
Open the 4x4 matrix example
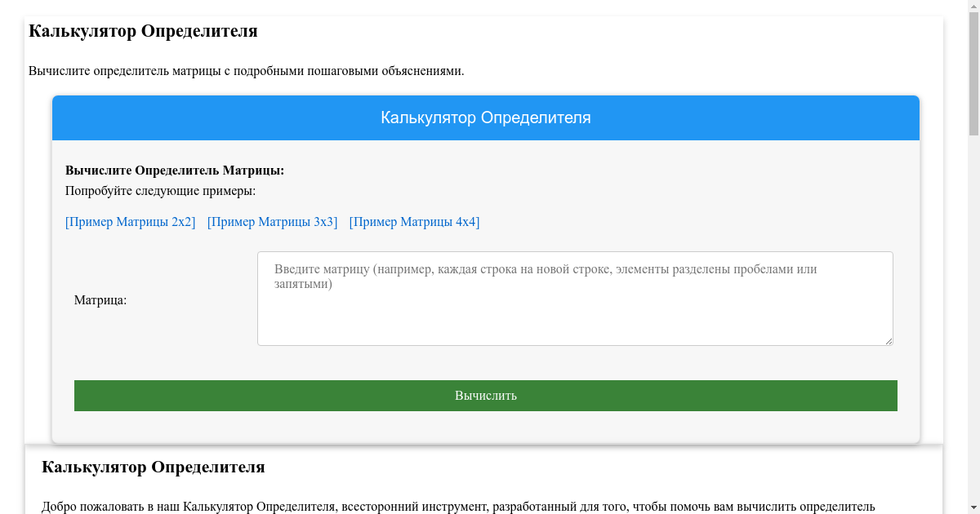point(414,221)
